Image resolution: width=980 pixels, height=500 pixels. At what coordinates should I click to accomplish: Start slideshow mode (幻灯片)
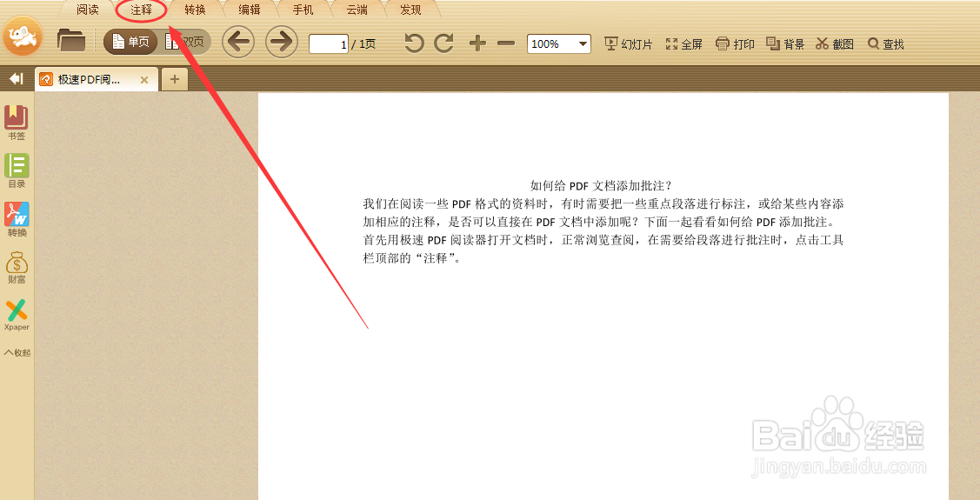tap(628, 43)
